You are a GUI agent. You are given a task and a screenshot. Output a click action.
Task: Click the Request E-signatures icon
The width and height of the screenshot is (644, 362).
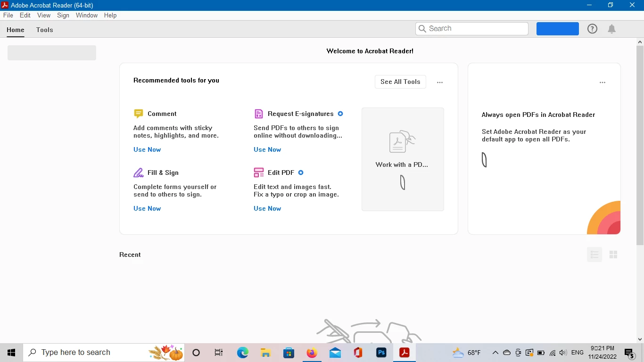(258, 114)
